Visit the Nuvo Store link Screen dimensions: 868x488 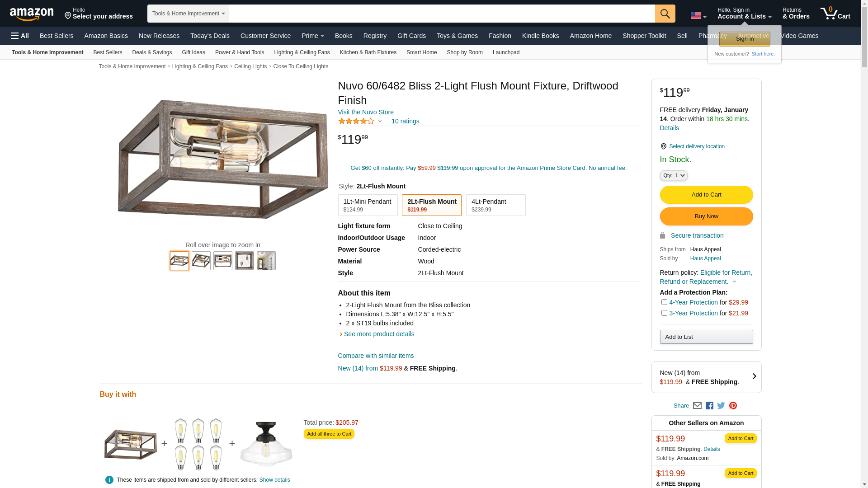tap(366, 112)
